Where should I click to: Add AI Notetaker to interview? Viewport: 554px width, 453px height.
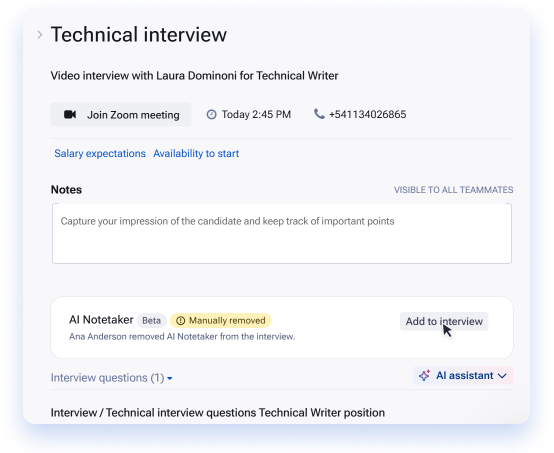444,321
